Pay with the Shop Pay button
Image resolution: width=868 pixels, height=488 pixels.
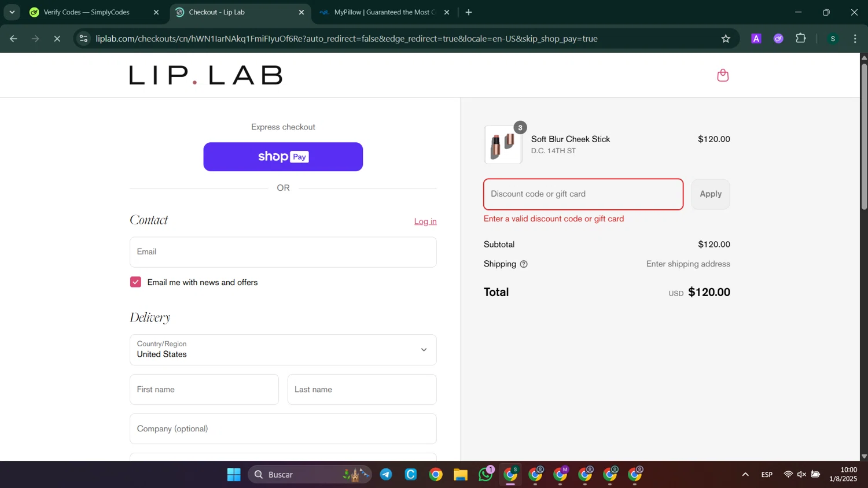(283, 157)
